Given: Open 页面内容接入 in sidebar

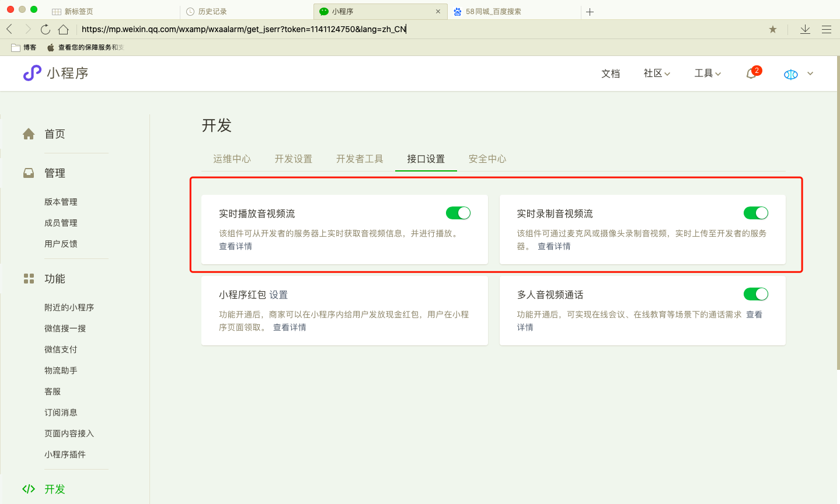Looking at the screenshot, I should click(x=69, y=433).
